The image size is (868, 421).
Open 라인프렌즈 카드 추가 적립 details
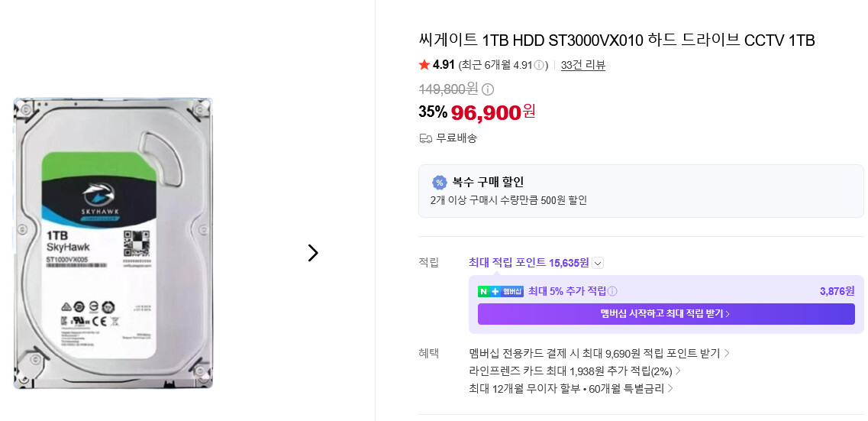[575, 371]
